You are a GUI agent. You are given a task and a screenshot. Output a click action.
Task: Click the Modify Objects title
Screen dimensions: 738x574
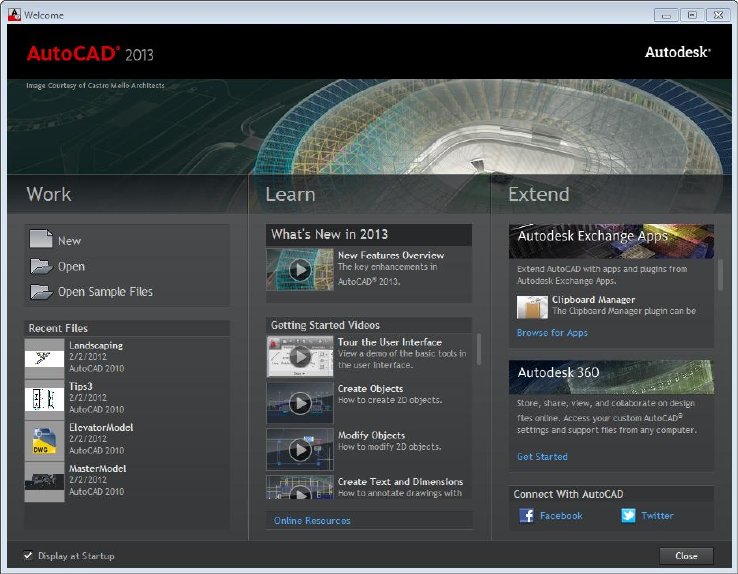pyautogui.click(x=371, y=435)
